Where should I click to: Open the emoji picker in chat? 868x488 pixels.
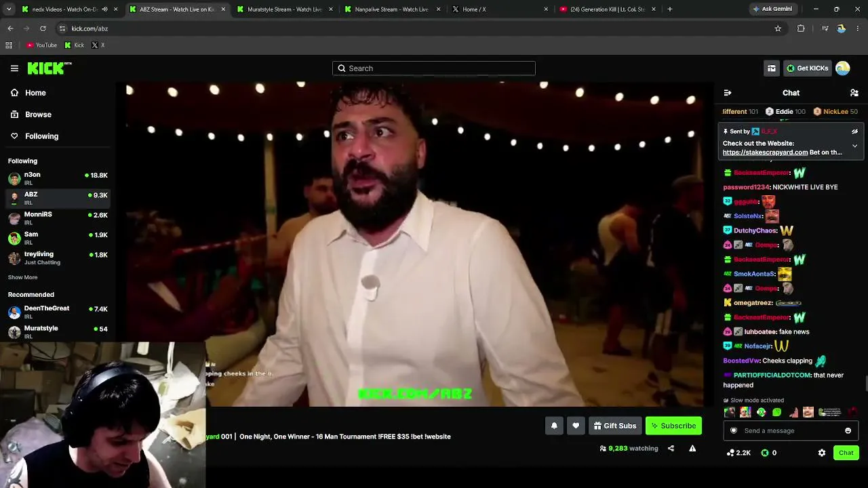(x=848, y=430)
